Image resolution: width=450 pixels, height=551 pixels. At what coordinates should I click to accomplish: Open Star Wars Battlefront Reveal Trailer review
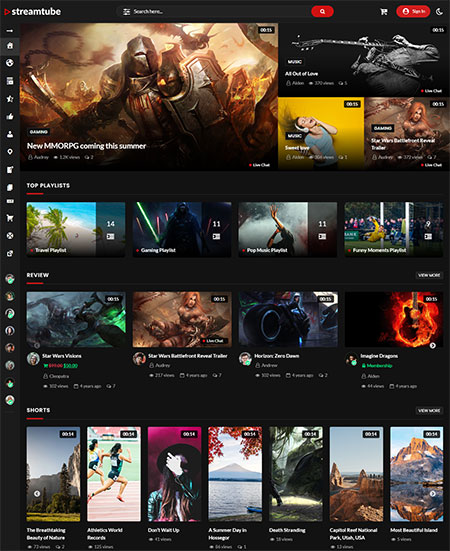click(x=188, y=356)
